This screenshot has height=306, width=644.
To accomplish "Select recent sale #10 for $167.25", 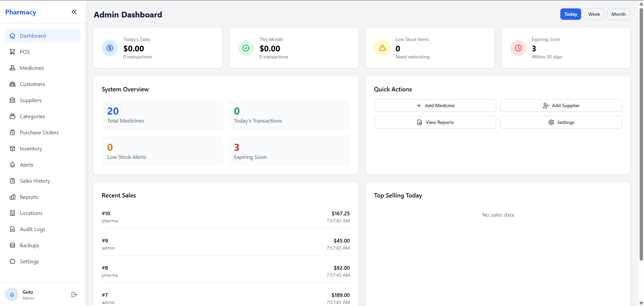I will 226,217.
